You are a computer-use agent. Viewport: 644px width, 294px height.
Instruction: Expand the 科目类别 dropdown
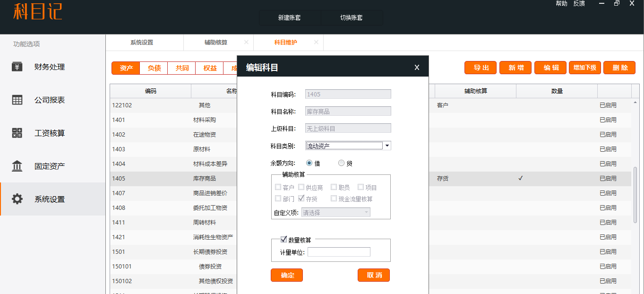click(387, 146)
